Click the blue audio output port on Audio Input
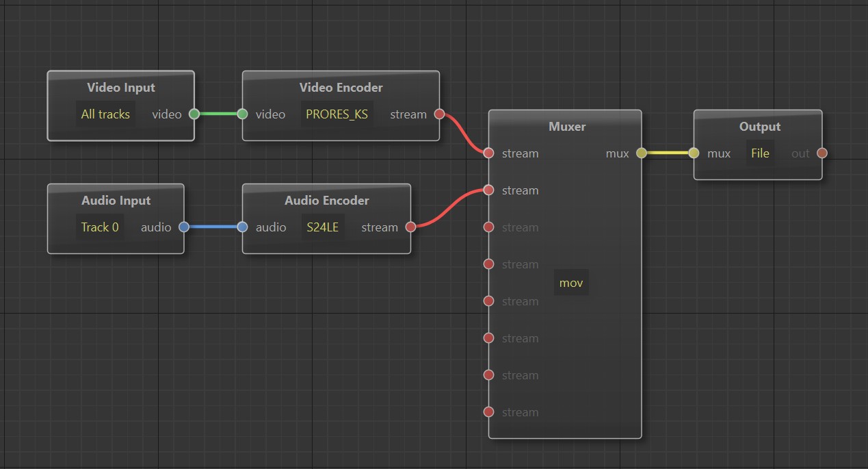The image size is (868, 469). tap(183, 227)
